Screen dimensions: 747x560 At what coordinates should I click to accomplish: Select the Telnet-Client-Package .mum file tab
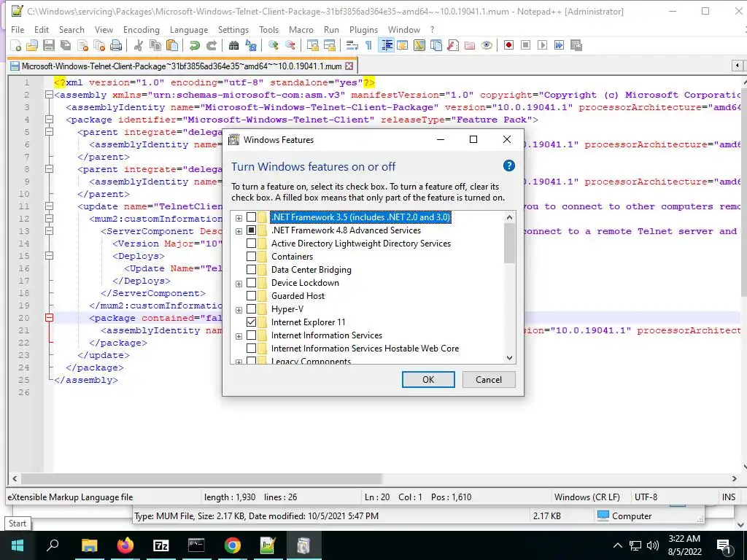181,66
